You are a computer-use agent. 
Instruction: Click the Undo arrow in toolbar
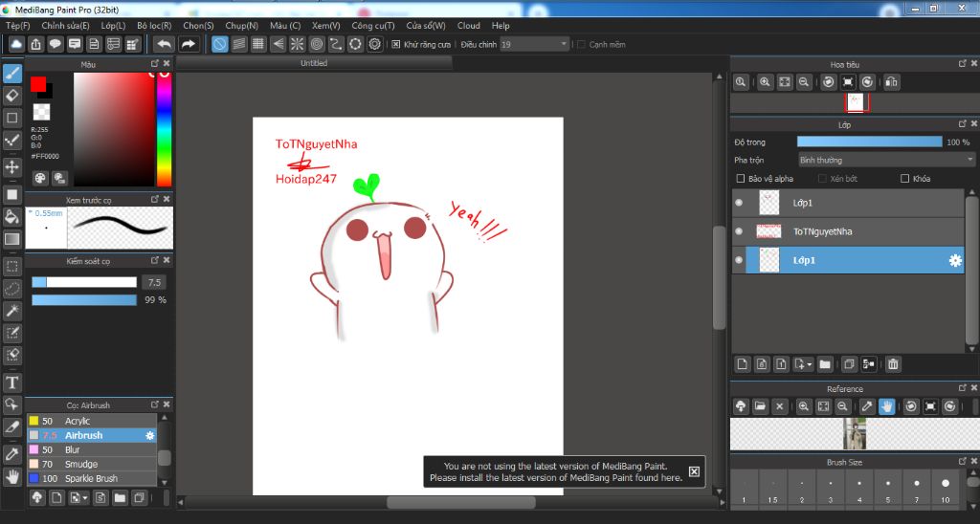164,44
